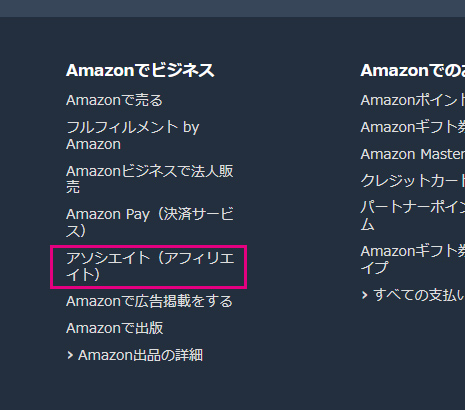Select Amazon Pay（決済サービス）link
This screenshot has width=465, height=410.
[150, 222]
